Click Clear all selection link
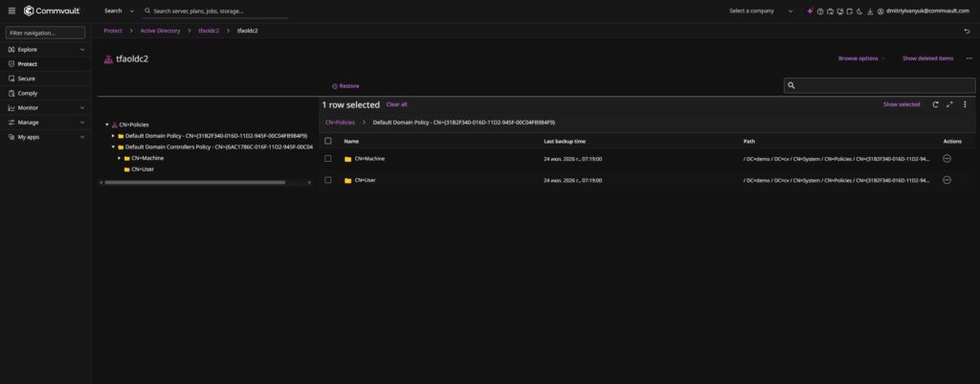Screen dimensions: 980x384 point(396,104)
